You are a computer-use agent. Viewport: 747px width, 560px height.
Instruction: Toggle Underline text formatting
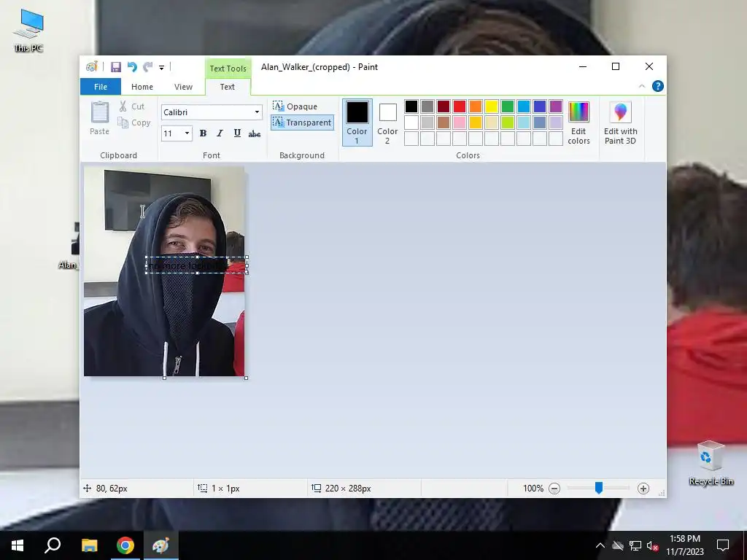pos(237,133)
